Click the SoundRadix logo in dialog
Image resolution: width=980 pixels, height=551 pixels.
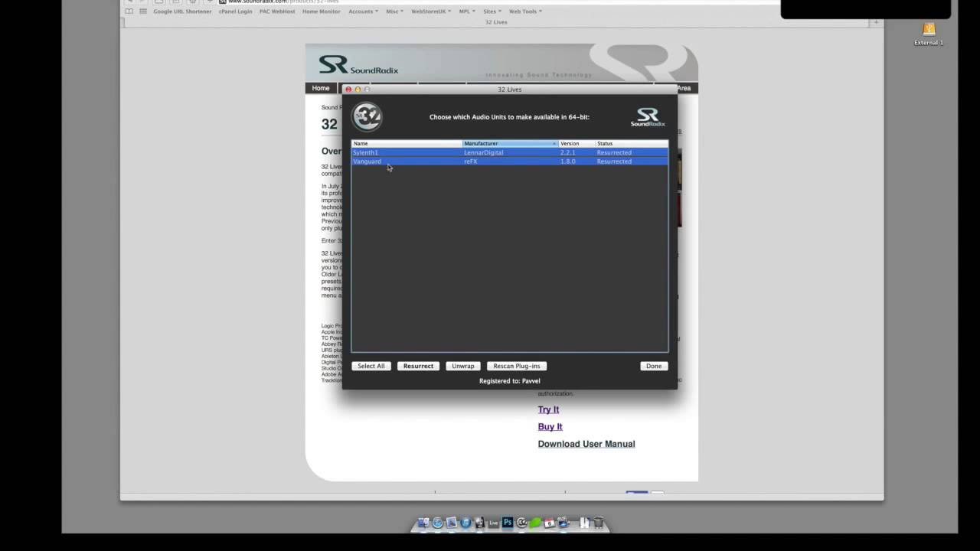click(x=648, y=117)
